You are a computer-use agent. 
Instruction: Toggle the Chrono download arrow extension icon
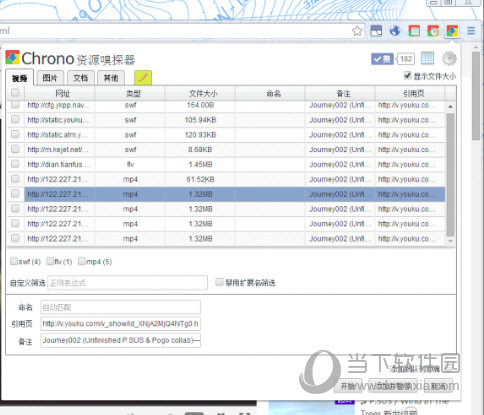(452, 31)
